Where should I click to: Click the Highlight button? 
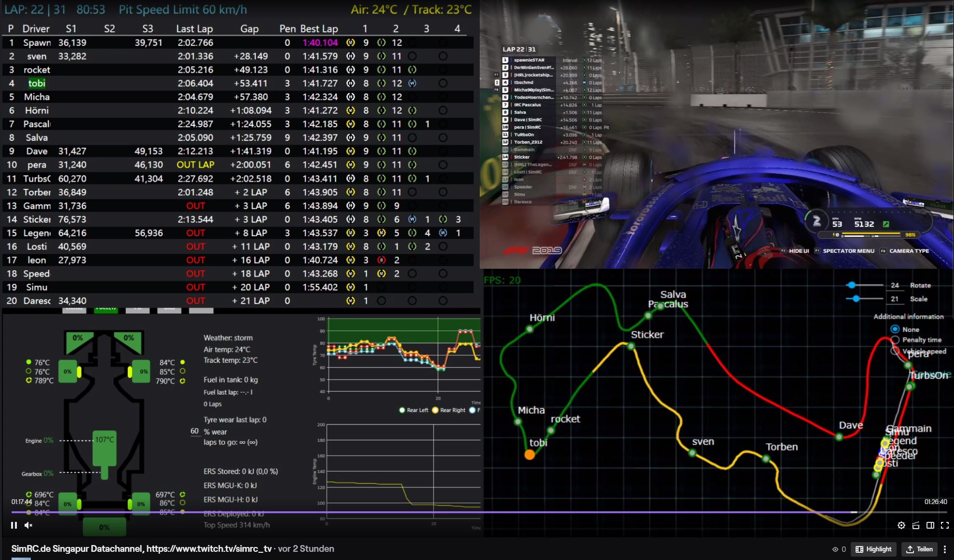coord(873,549)
